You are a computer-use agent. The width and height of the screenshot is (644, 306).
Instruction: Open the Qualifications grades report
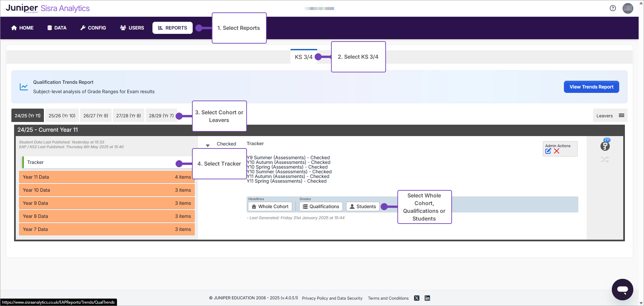321,206
